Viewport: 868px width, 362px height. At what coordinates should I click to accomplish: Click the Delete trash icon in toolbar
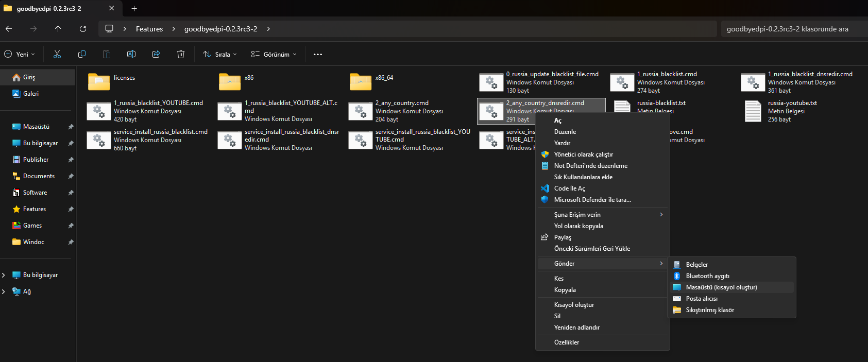pyautogui.click(x=181, y=54)
